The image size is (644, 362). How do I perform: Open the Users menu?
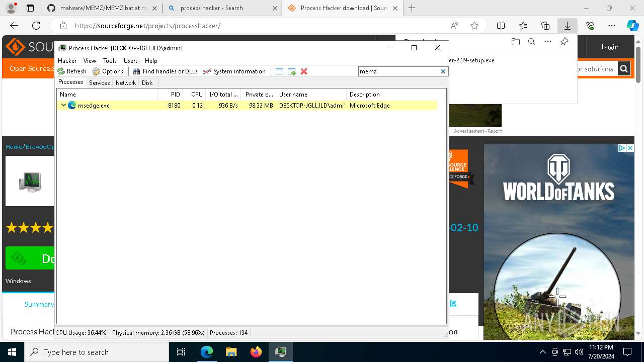pos(131,60)
